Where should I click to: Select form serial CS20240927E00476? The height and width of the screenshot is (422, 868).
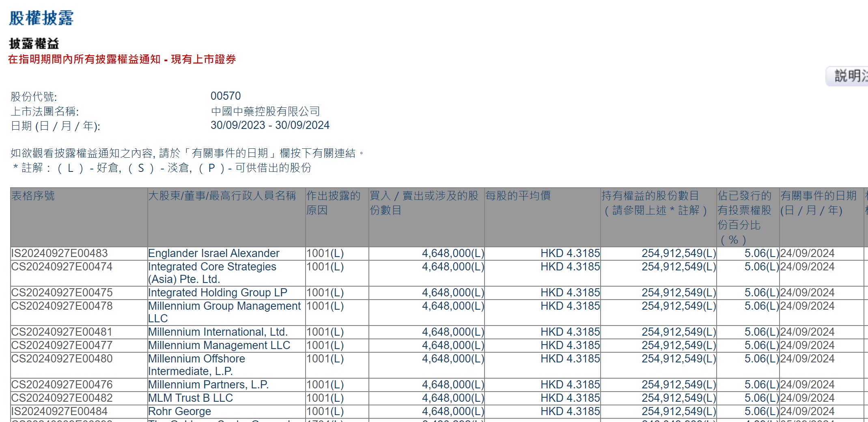tap(62, 385)
